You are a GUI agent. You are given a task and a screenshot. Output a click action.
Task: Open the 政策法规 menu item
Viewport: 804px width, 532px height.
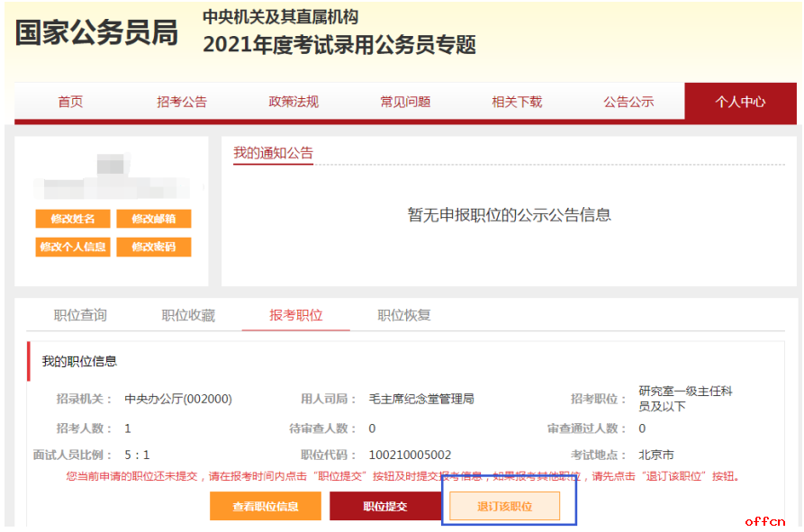pyautogui.click(x=294, y=102)
